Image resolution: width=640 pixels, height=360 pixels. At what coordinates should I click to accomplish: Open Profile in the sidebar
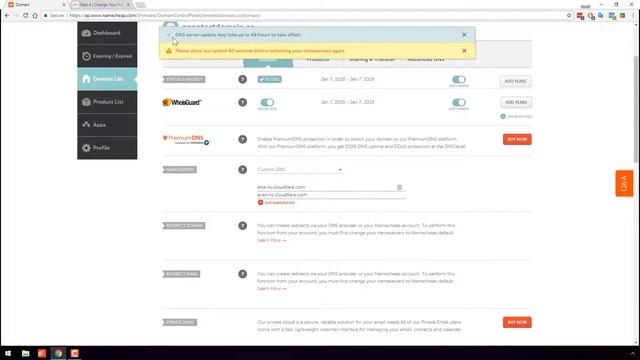coord(107,148)
